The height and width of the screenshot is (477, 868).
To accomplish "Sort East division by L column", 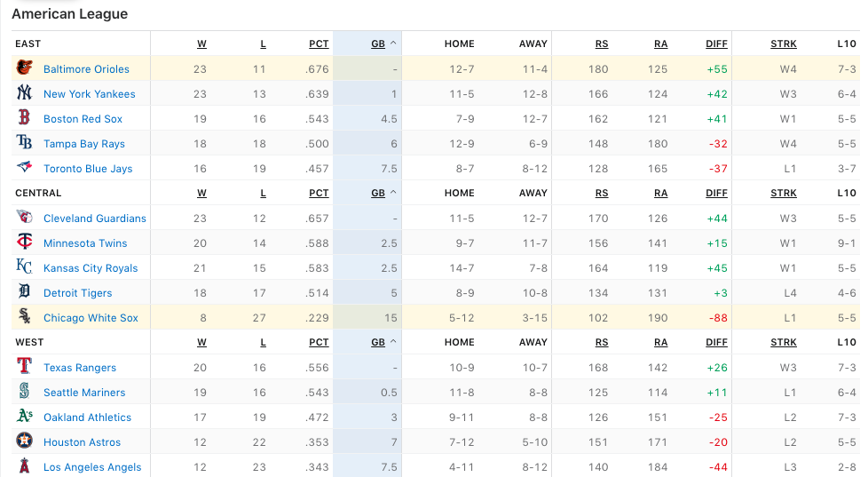I will [263, 44].
